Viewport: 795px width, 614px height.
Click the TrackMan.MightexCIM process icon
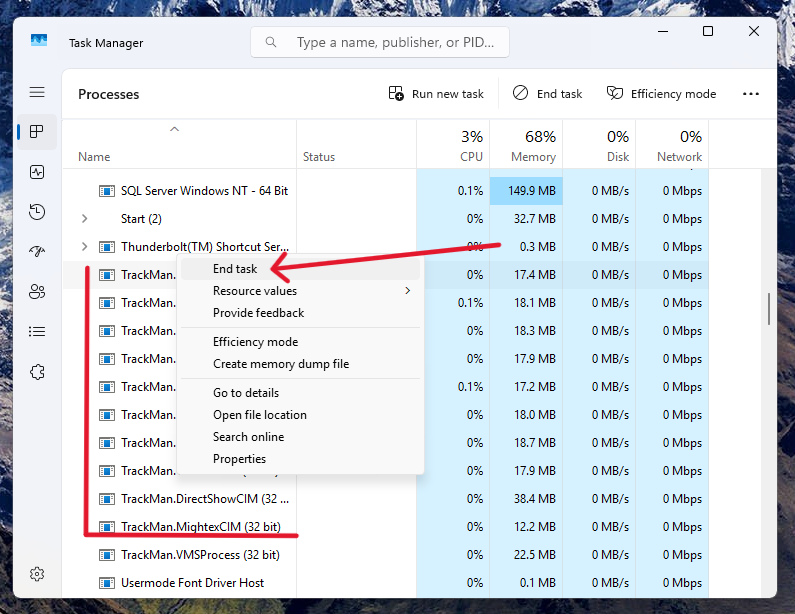pyautogui.click(x=106, y=527)
